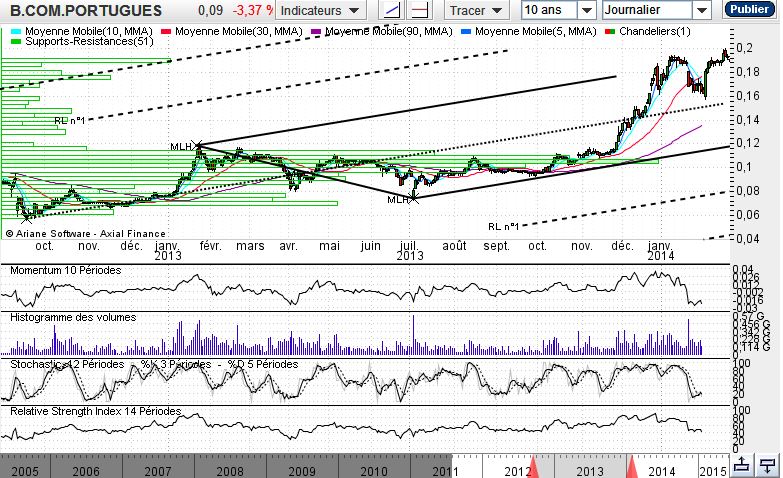Click the upper MLH pivot marker

point(199,145)
